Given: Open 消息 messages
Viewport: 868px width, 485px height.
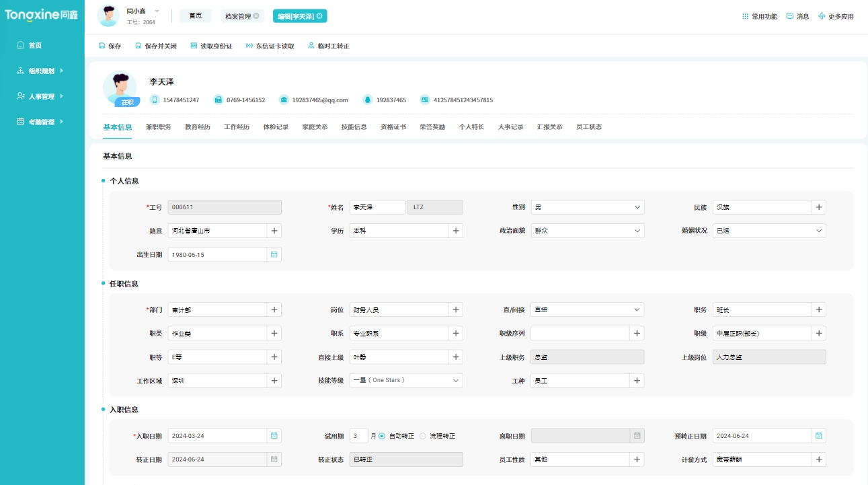Looking at the screenshot, I should pos(798,16).
